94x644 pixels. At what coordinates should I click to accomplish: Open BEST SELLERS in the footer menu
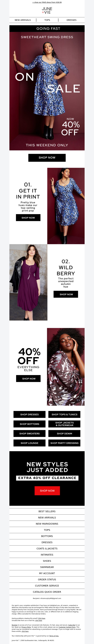coord(47,512)
